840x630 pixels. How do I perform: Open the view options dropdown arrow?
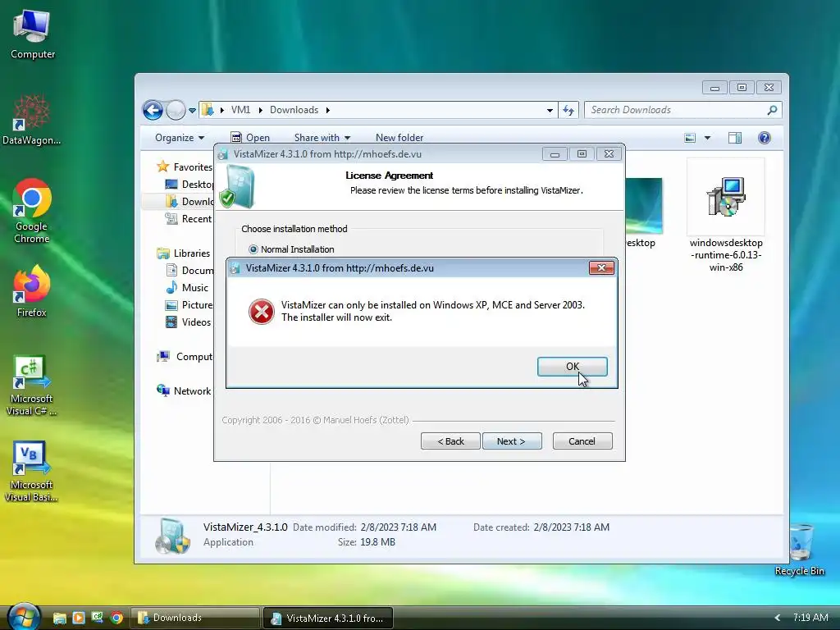click(x=707, y=138)
